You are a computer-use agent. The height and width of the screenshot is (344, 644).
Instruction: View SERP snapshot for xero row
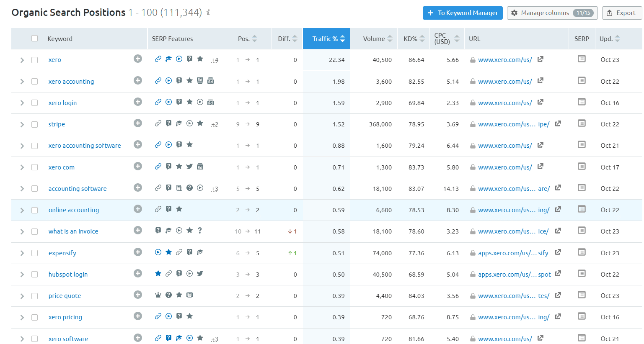click(582, 59)
